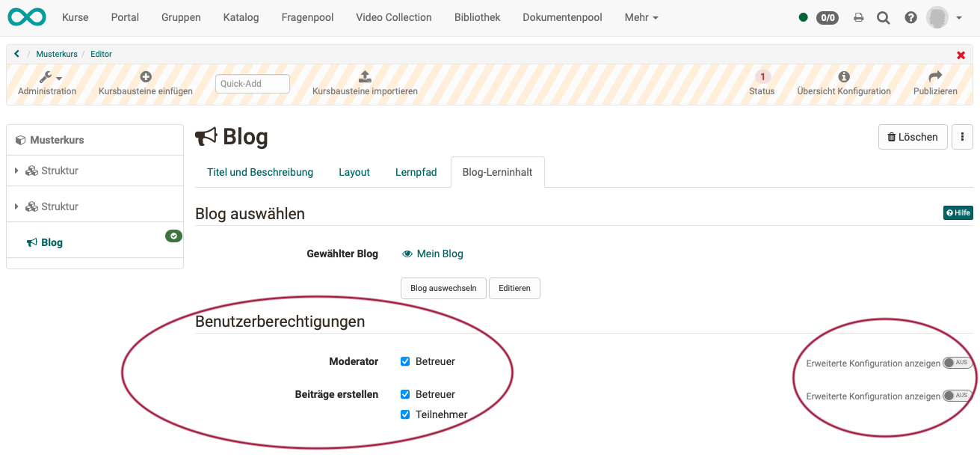The width and height of the screenshot is (980, 460).
Task: Open the user account dropdown
Action: [x=937, y=16]
